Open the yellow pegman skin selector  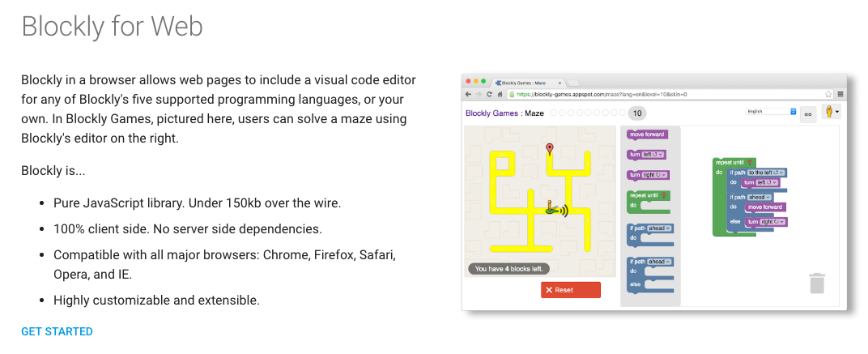831,111
